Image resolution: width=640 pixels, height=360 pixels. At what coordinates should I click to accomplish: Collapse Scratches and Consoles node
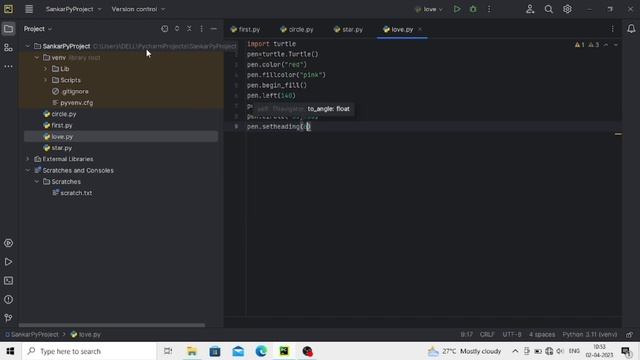[27, 171]
